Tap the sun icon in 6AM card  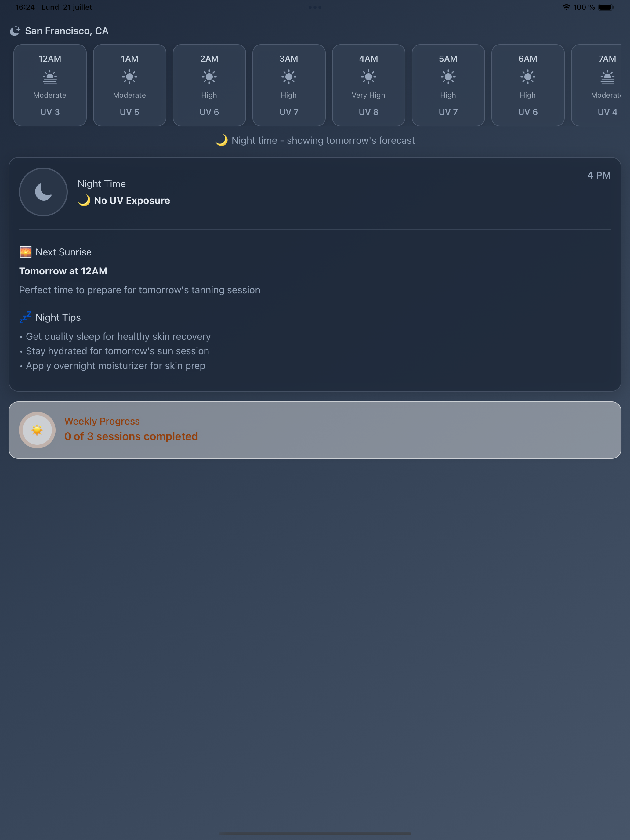(x=528, y=77)
